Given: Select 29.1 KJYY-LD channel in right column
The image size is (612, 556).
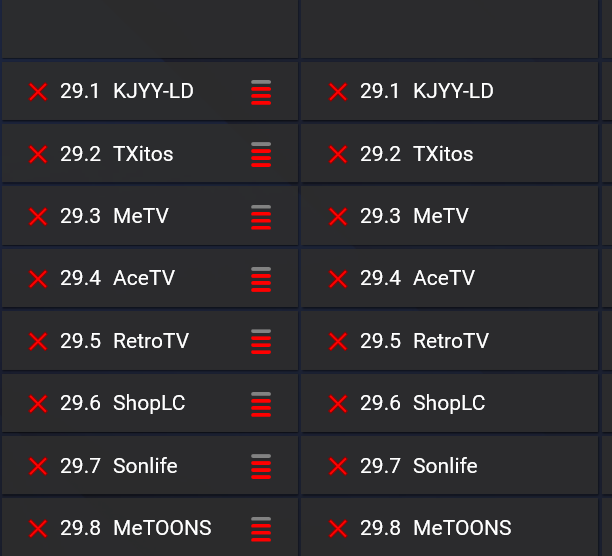Looking at the screenshot, I should (x=426, y=91).
